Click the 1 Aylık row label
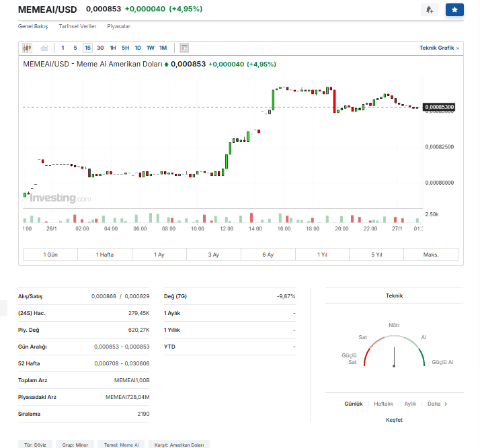This screenshot has height=448, width=480. [172, 313]
